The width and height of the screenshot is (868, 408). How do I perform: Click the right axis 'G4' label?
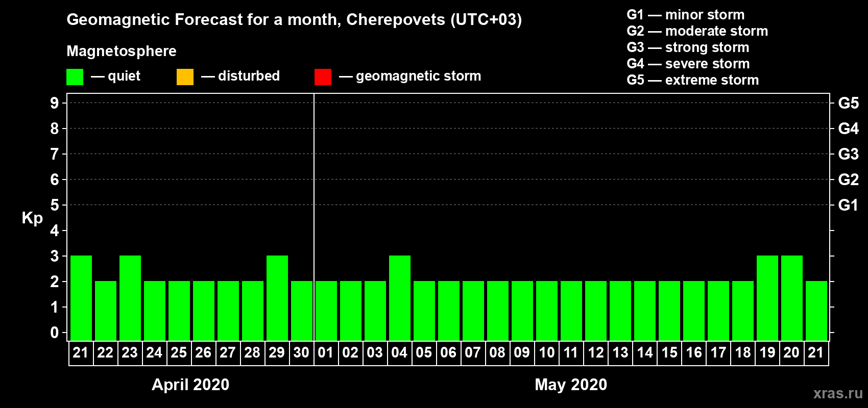click(x=848, y=129)
